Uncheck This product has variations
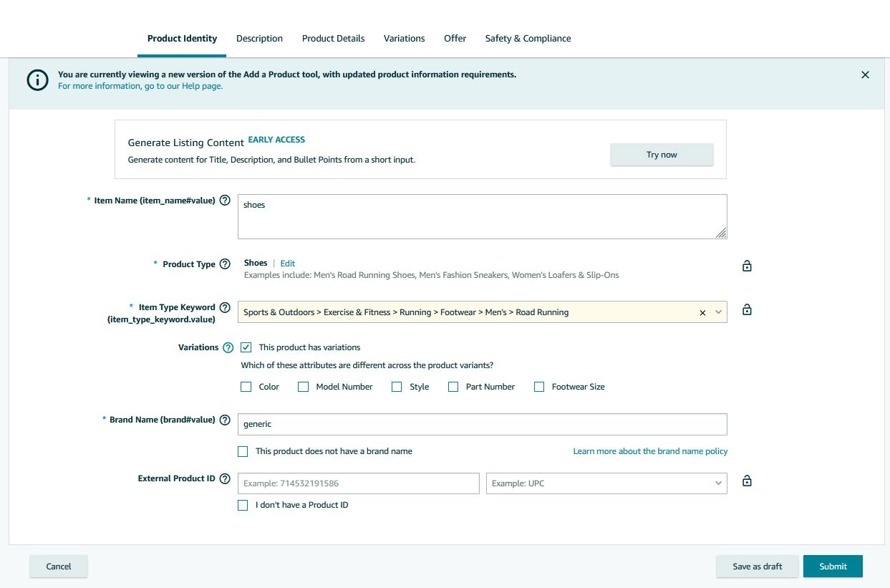 tap(246, 347)
